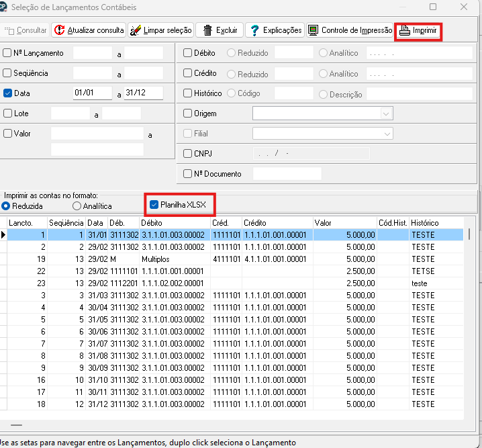Click the Histórico column header

point(436,222)
